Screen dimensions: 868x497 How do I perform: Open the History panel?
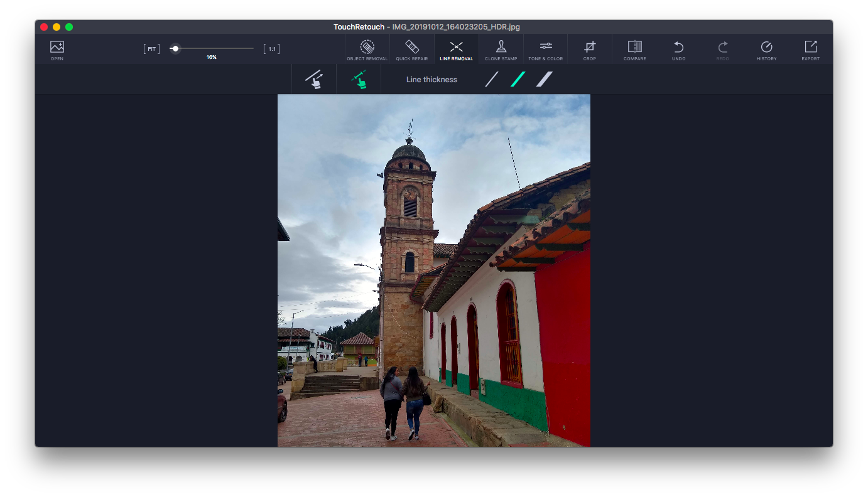(x=766, y=50)
